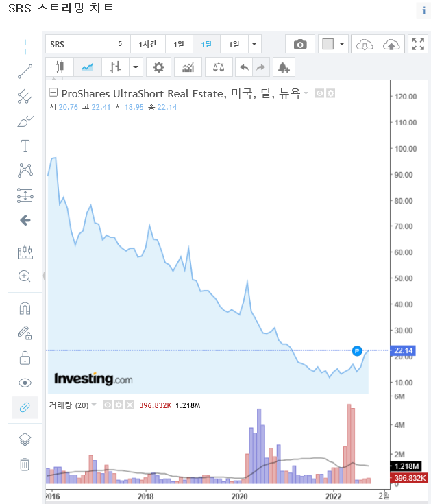Click the small tab marker below candlestick button
The image size is (431, 504).
click(54, 78)
